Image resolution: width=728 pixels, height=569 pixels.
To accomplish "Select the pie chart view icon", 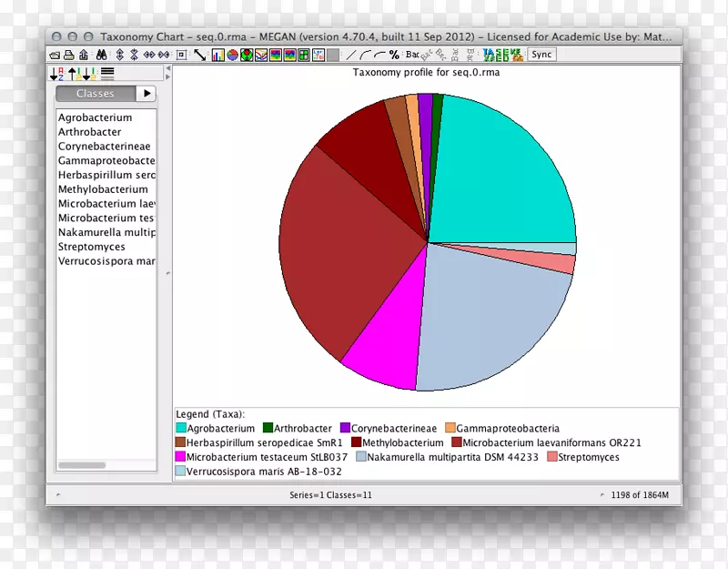I will point(233,56).
